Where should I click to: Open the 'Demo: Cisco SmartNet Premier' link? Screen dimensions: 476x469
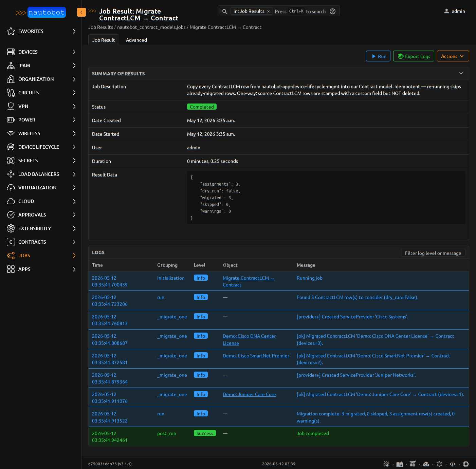pyautogui.click(x=256, y=356)
